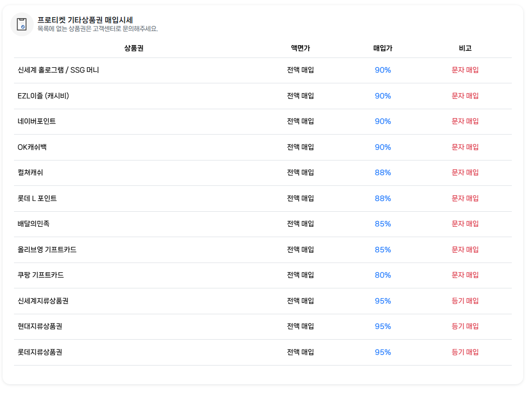Screen dimensions: 532x393
Task: Click the 매입가 column header
Action: click(383, 48)
